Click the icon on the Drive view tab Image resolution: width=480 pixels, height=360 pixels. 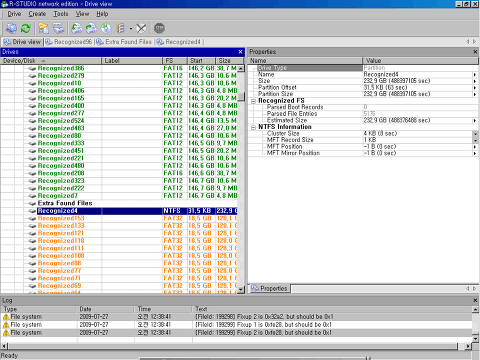point(7,42)
